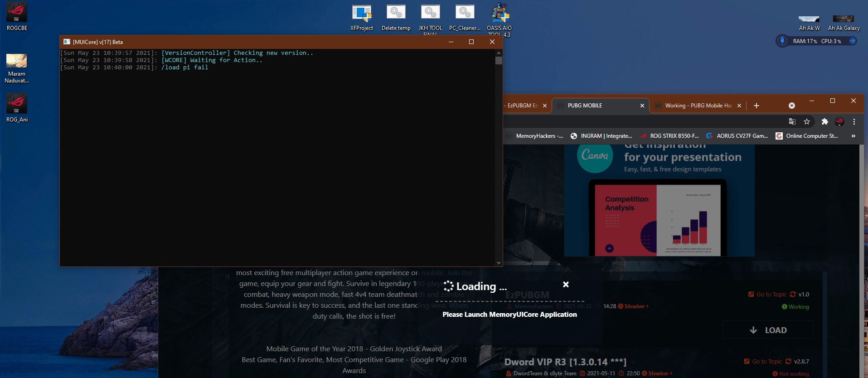The height and width of the screenshot is (378, 868).
Task: Click scroll-up arrow in MUICore console
Action: coord(499,53)
